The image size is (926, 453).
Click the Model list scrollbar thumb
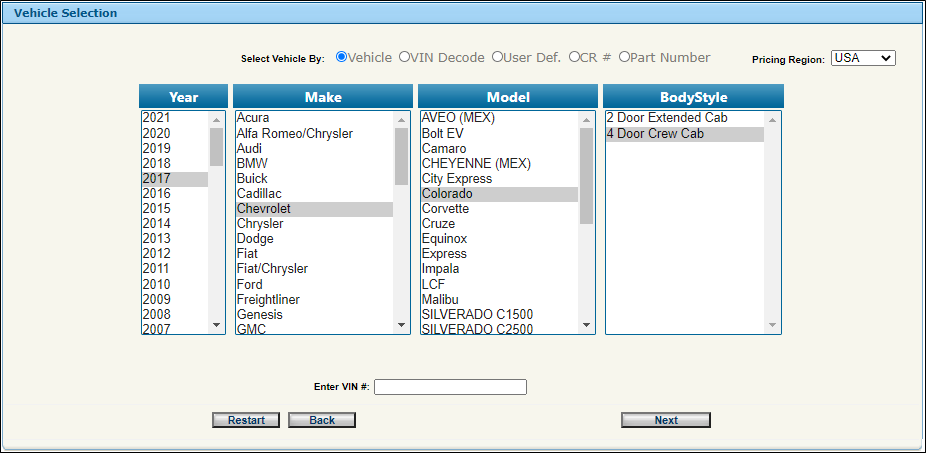pyautogui.click(x=586, y=176)
